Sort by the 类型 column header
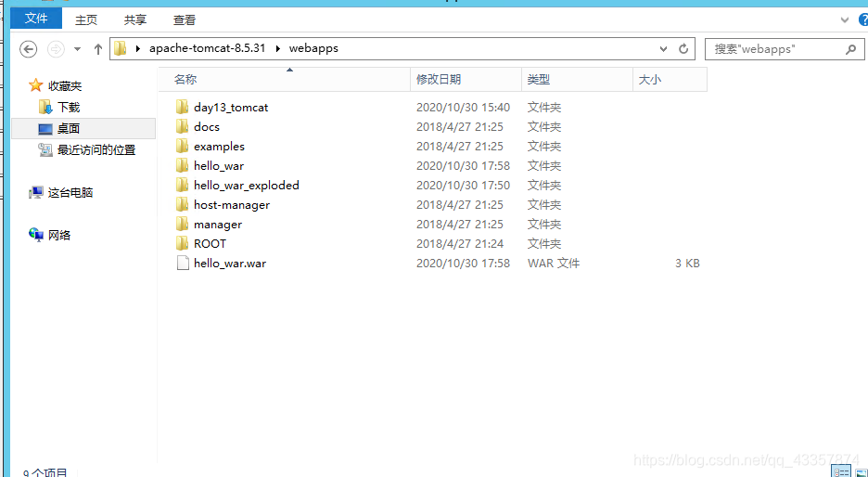 [577, 80]
